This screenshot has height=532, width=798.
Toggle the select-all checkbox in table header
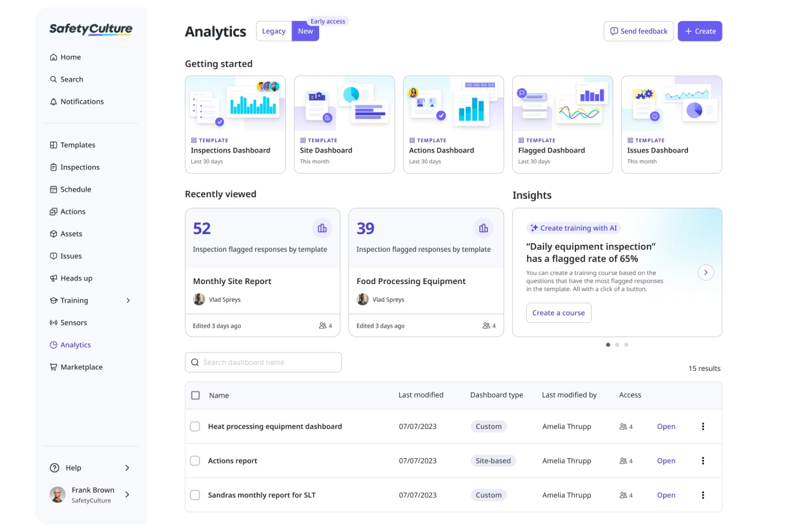coord(196,395)
